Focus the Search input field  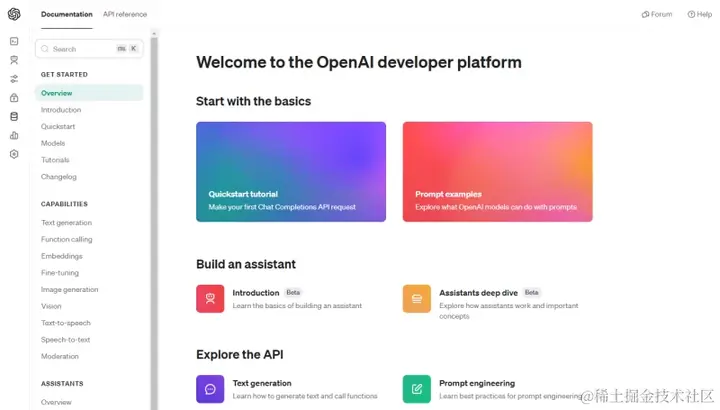click(x=89, y=49)
